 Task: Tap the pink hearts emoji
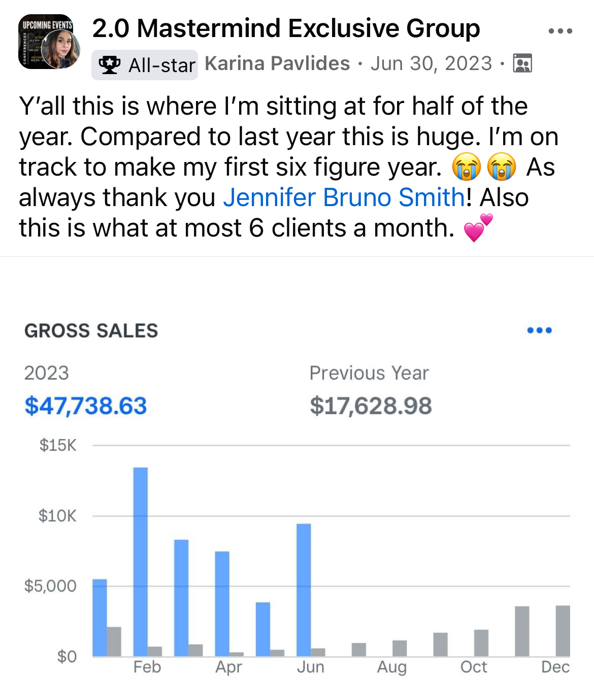tap(478, 228)
